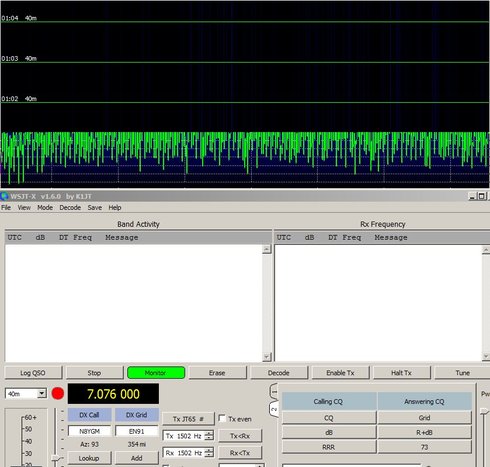
Task: Click the WSJT-X app icon in title bar
Action: [x=4, y=196]
